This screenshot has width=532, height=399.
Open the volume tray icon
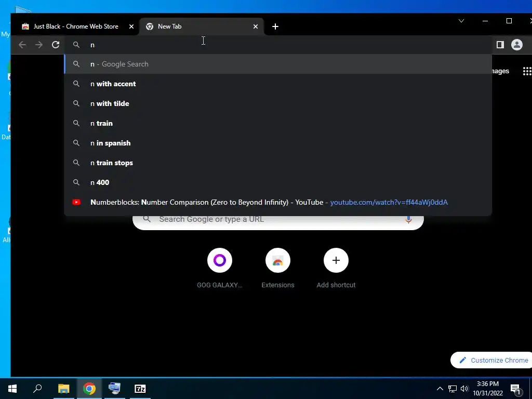click(x=464, y=389)
